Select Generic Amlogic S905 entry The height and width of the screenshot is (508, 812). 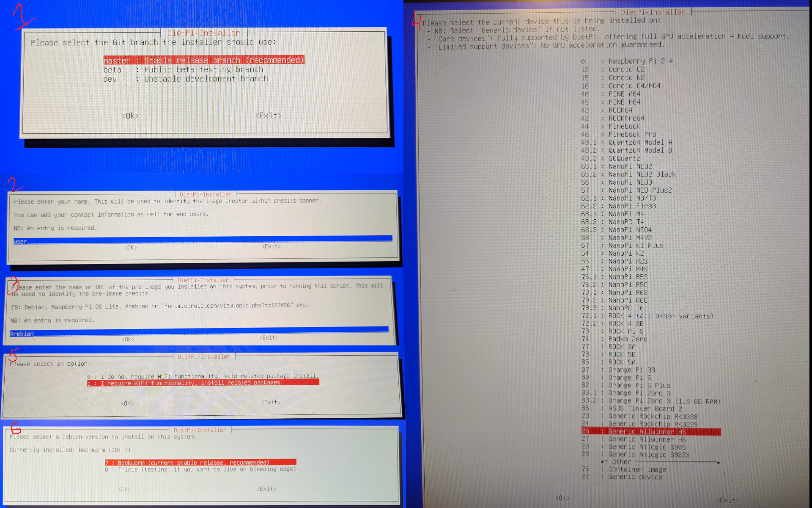coord(634,447)
